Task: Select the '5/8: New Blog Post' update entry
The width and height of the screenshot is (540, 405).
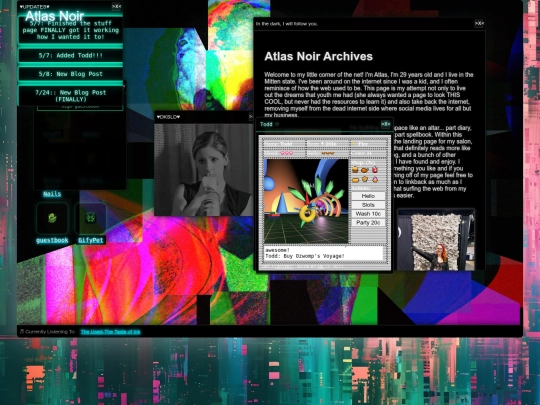Action: coord(71,74)
